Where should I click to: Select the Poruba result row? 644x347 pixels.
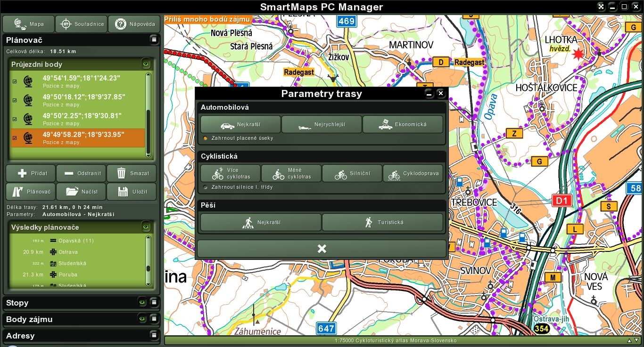coord(78,274)
